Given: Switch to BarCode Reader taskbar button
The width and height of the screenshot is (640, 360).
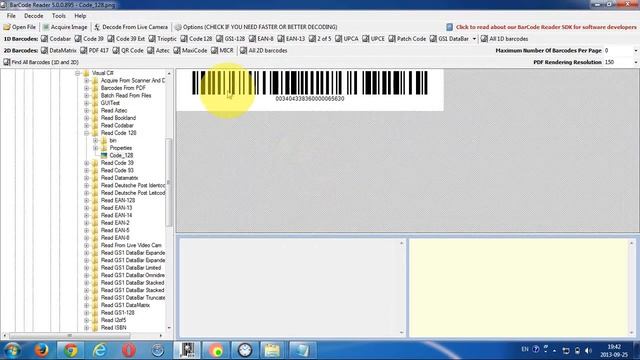Looking at the screenshot, I should pos(187,350).
